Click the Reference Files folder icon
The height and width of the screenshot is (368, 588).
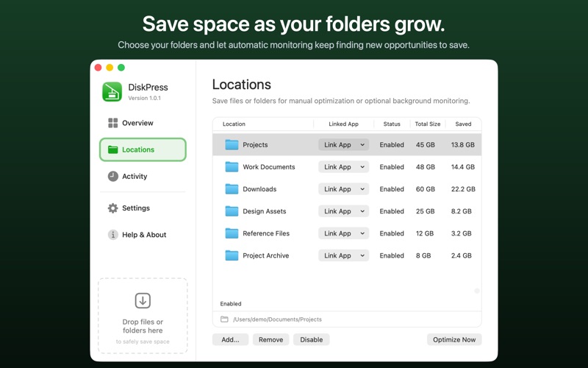(232, 233)
